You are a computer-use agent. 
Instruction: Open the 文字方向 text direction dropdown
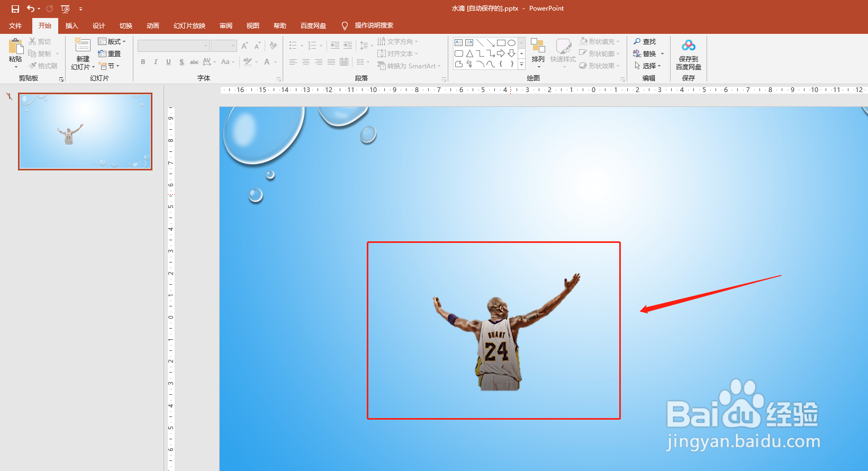pyautogui.click(x=397, y=41)
